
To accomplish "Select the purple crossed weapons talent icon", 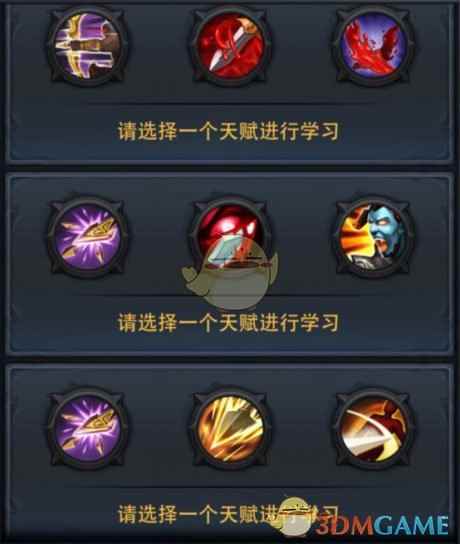I will pyautogui.click(x=88, y=46).
